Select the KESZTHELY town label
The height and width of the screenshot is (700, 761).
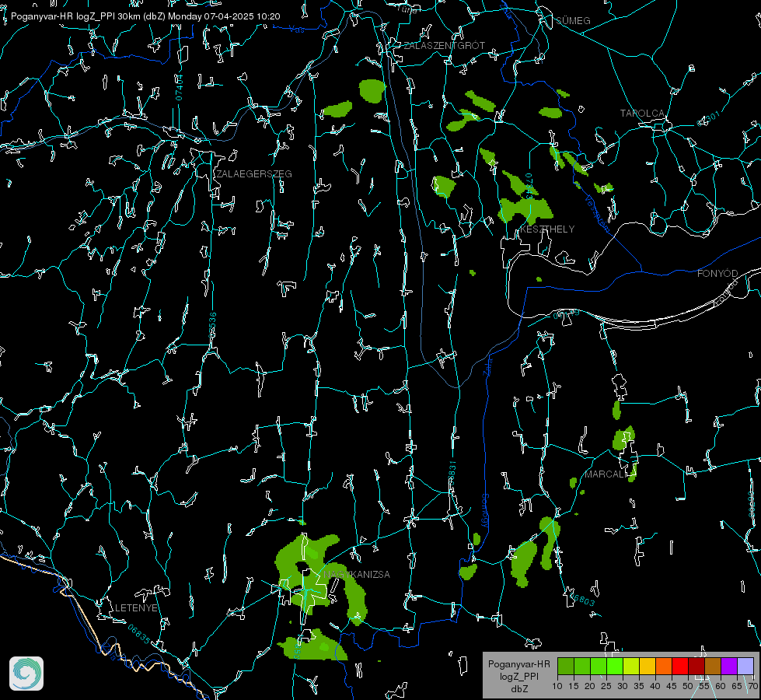547,229
